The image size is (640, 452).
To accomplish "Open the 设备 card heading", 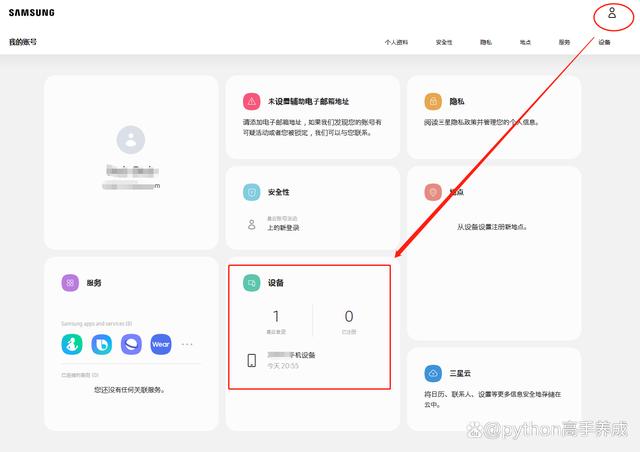I will click(x=276, y=283).
